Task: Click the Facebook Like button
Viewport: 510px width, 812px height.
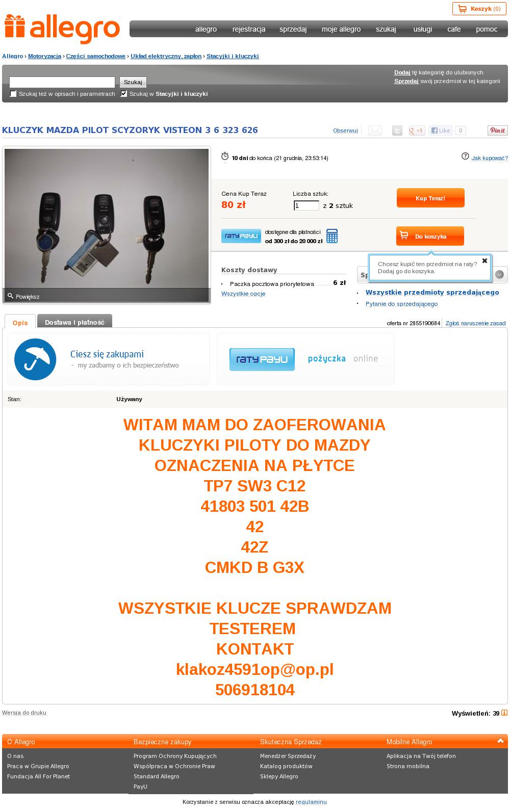Action: click(441, 130)
